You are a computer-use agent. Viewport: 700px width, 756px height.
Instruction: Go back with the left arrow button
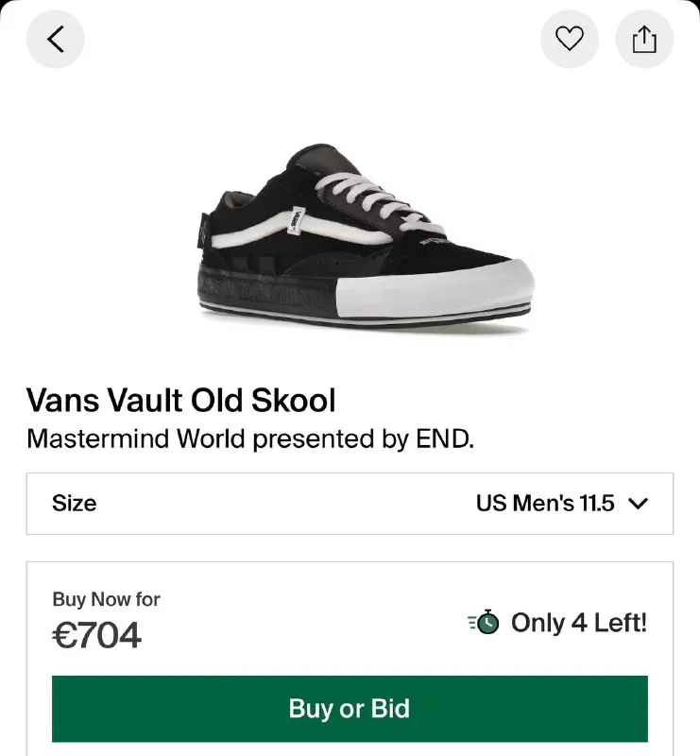pos(55,39)
